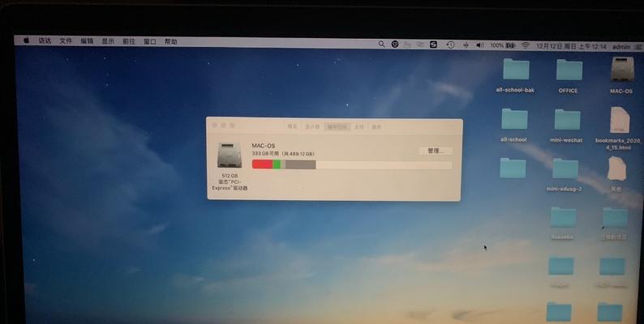
Task: Open the Time Machine menu bar icon
Action: [450, 45]
